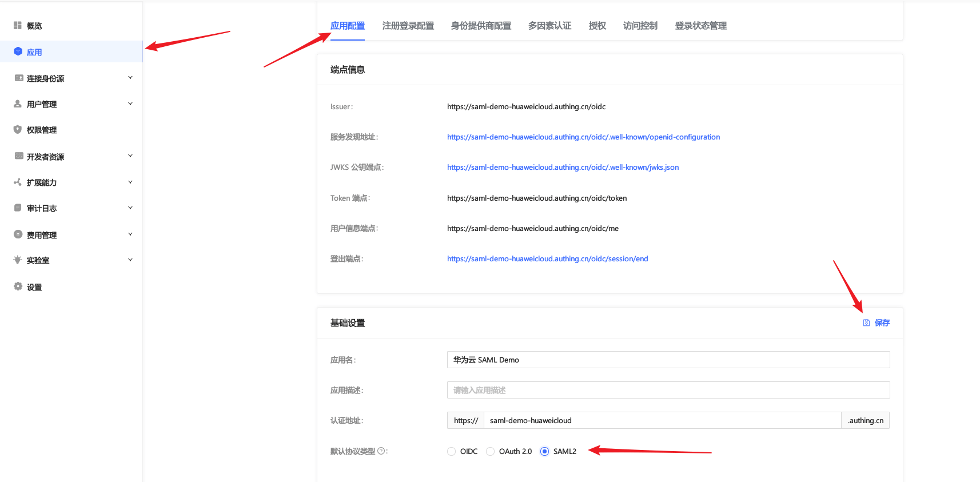The height and width of the screenshot is (482, 980).
Task: Click the save icon beside 保存
Action: [x=866, y=323]
